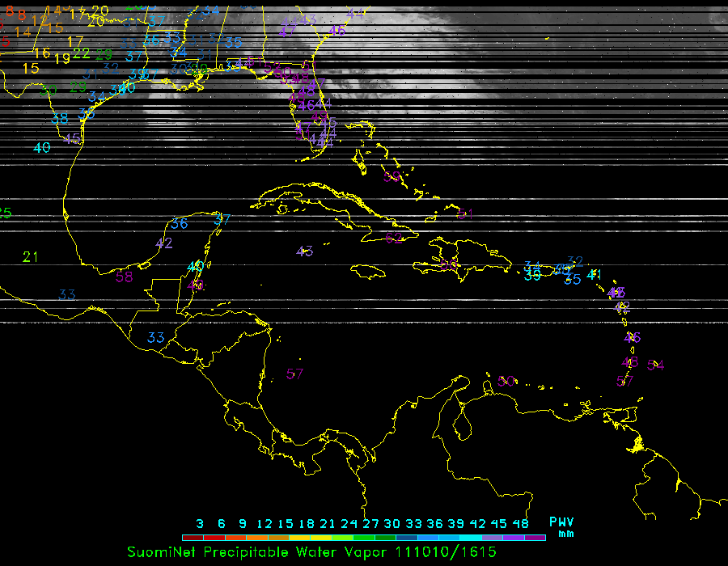Click the SuomiNet Precipitable Water Vapor title
Image resolution: width=728 pixels, height=566 pixels.
click(x=259, y=552)
